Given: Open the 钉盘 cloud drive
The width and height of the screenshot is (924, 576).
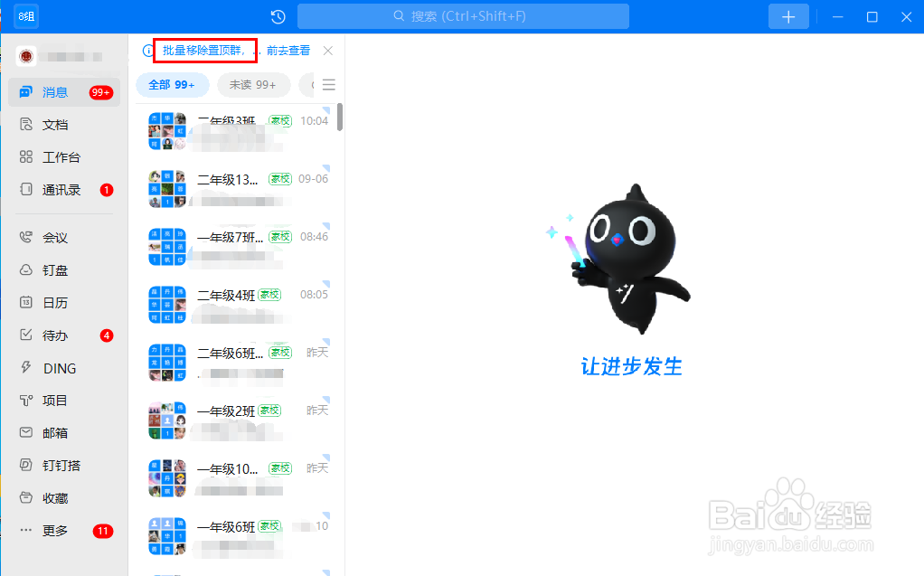Looking at the screenshot, I should (64, 270).
